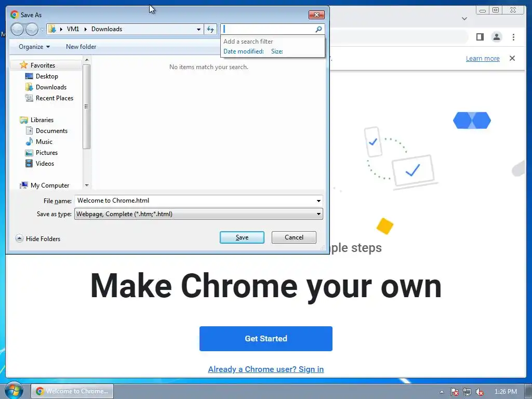Click the folder icon in address bar
This screenshot has width=532, height=399.
52,29
